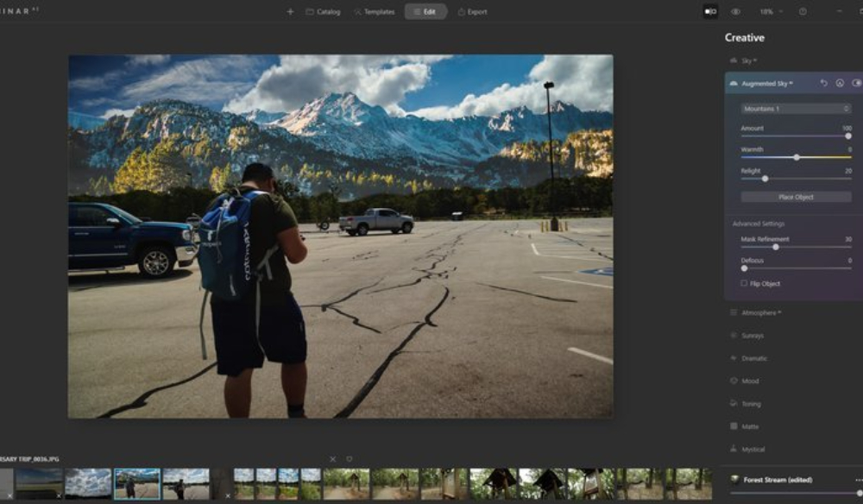The height and width of the screenshot is (504, 863).
Task: Click the plus add photos icon
Action: [290, 12]
